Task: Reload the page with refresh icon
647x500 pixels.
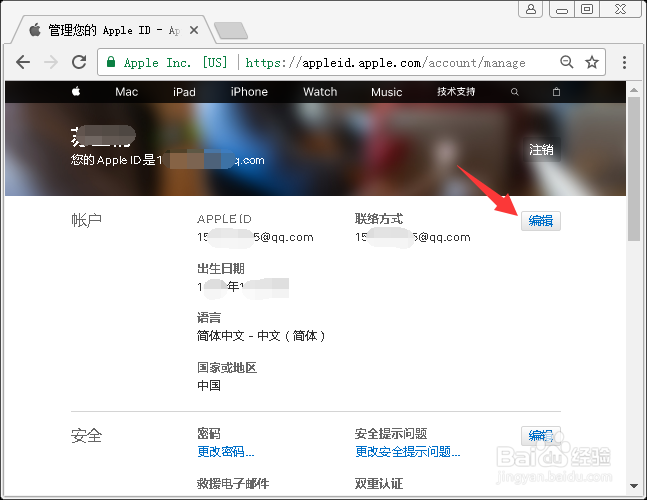Action: [79, 62]
